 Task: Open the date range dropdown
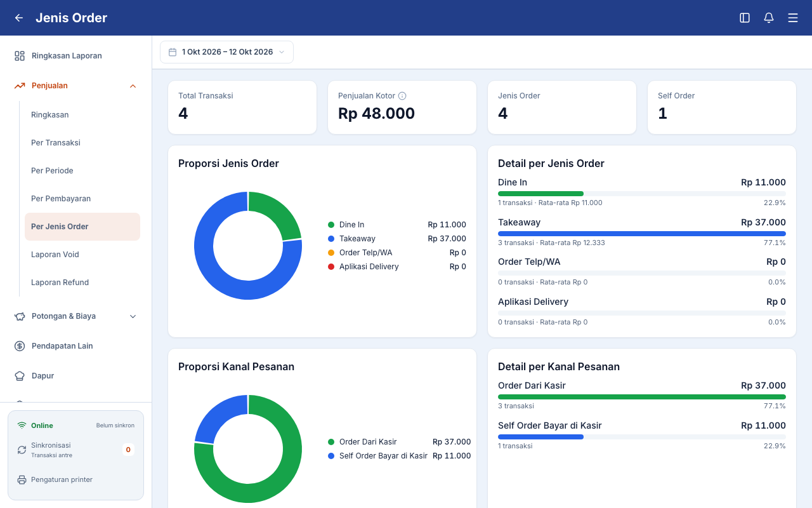[x=226, y=52]
